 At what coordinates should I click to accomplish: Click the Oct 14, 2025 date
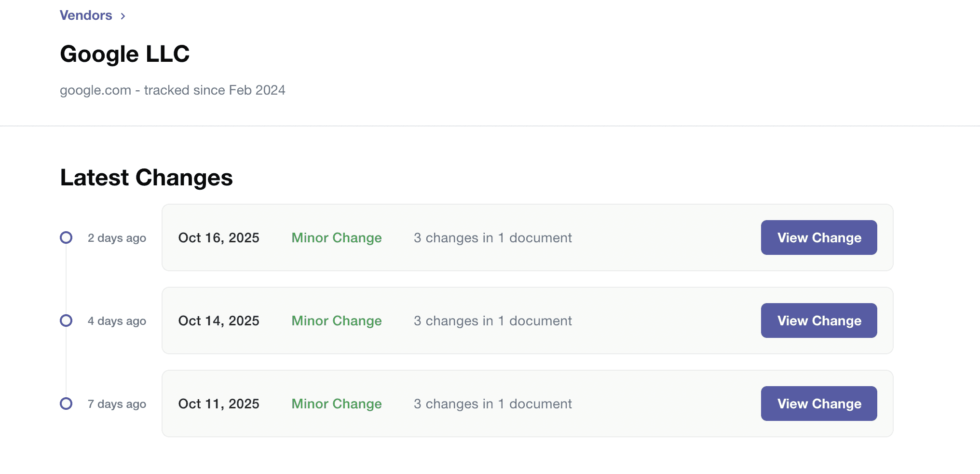219,321
